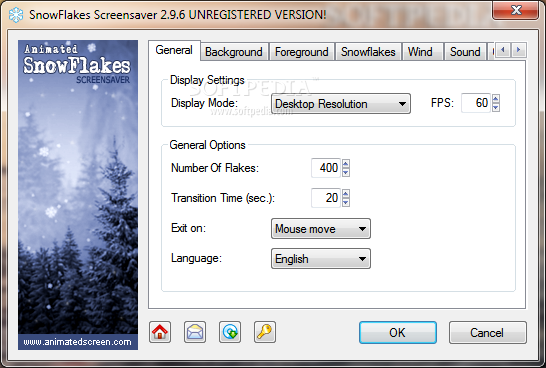Screen dimensions: 546x368
Task: Decrease Transition Time with down arrow
Action: pyautogui.click(x=346, y=203)
